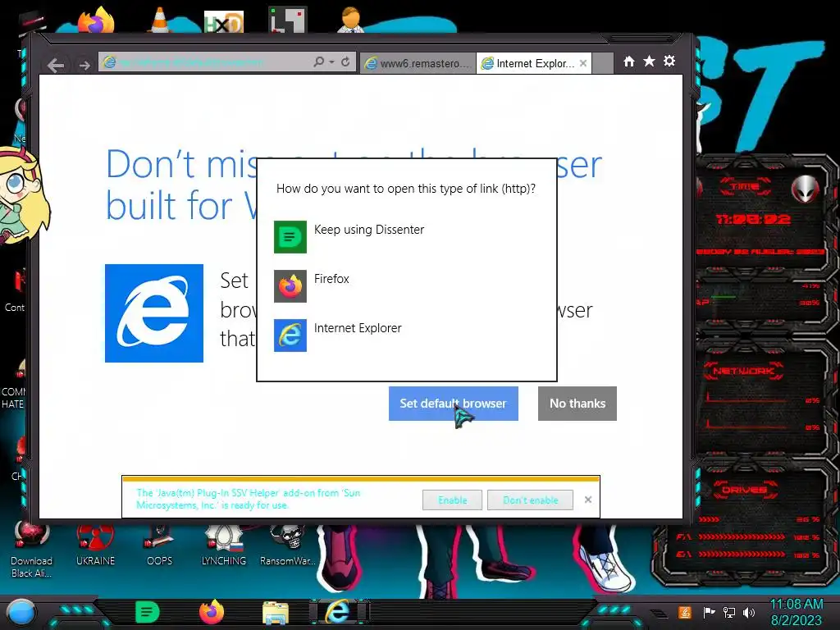
Task: Close the Internet Explor... tab
Action: click(583, 63)
